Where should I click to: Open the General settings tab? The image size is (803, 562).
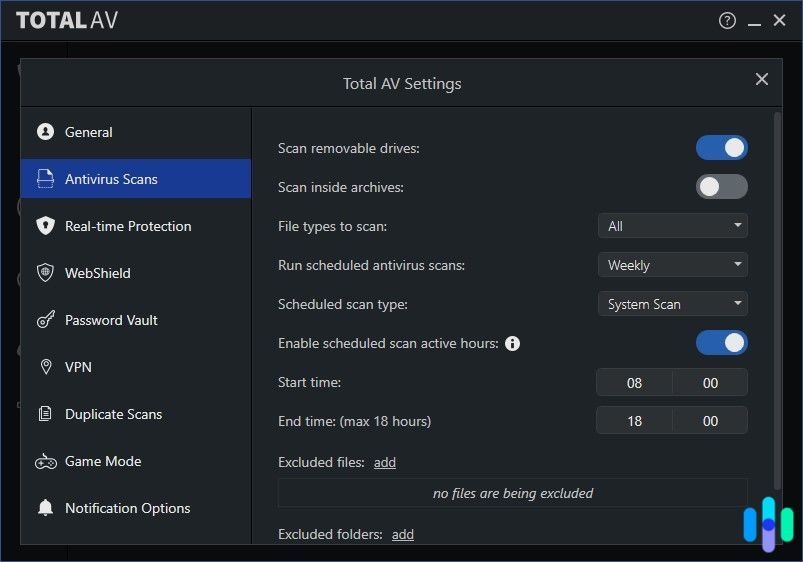tap(136, 132)
